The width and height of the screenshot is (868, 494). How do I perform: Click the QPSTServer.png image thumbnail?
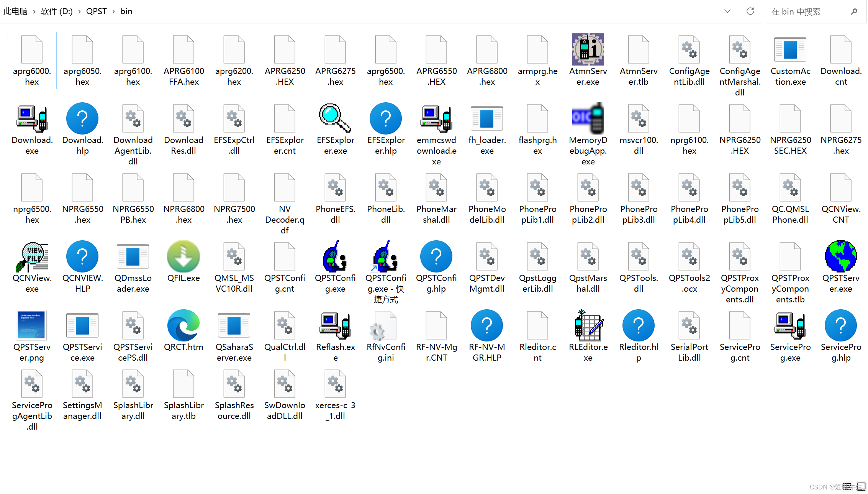coord(32,326)
